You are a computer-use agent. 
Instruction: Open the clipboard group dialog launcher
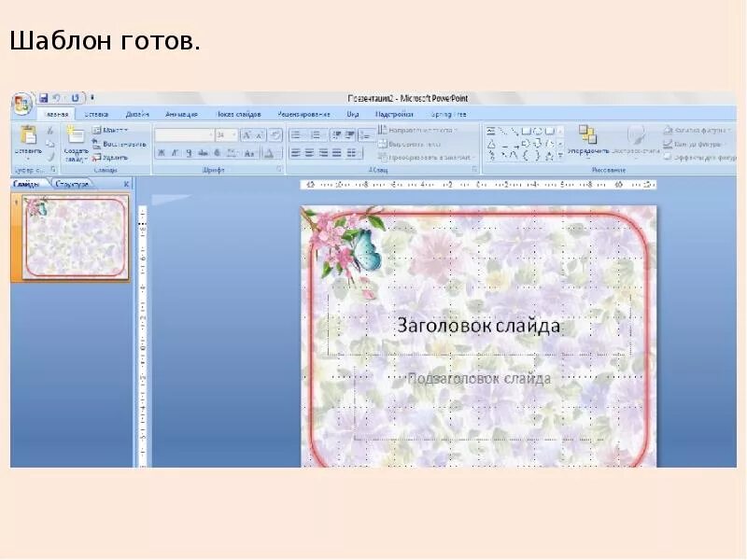53,170
